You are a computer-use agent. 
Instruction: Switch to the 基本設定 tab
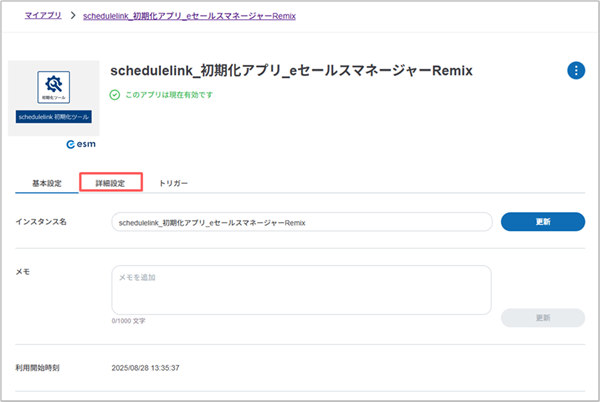tap(41, 184)
